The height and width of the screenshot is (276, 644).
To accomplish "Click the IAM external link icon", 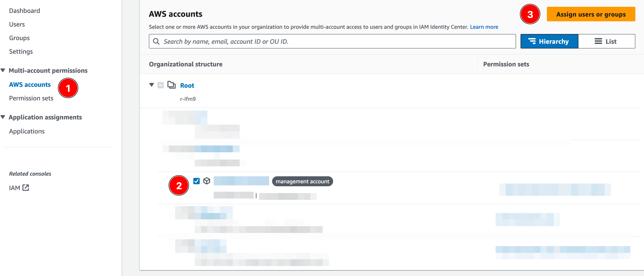I will pyautogui.click(x=26, y=188).
